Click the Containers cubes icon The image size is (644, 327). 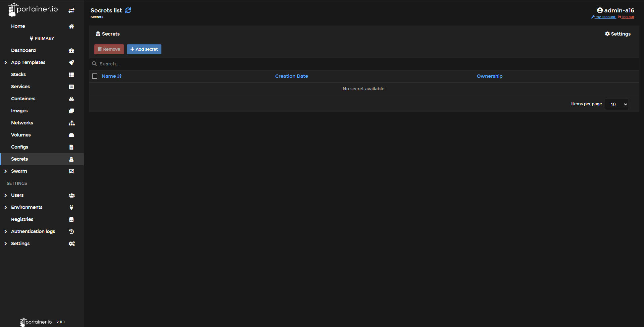point(71,99)
